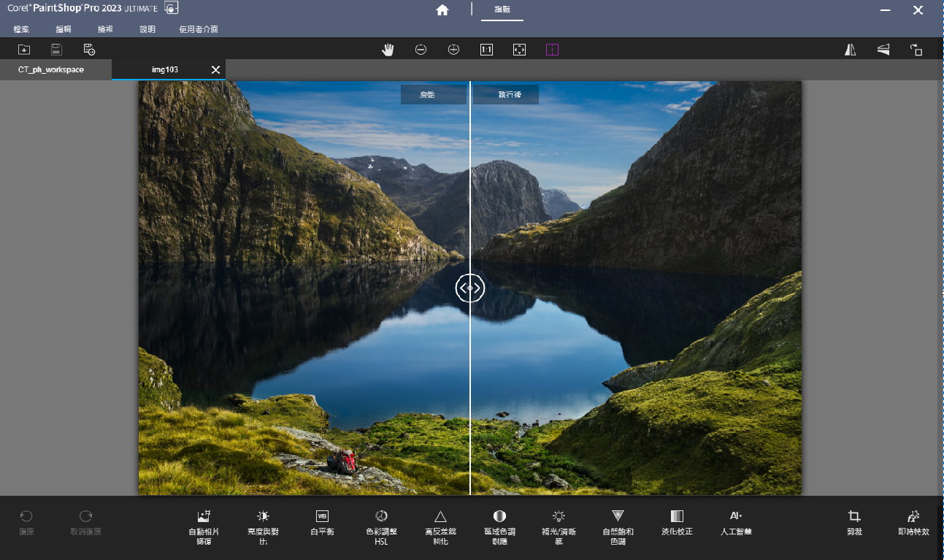Click the before/after split slider handle
This screenshot has width=944, height=560.
(x=469, y=288)
